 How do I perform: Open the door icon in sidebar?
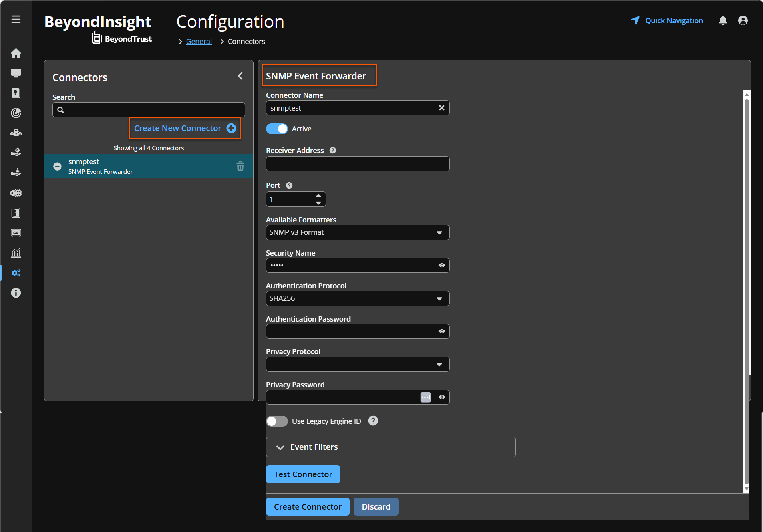(16, 213)
